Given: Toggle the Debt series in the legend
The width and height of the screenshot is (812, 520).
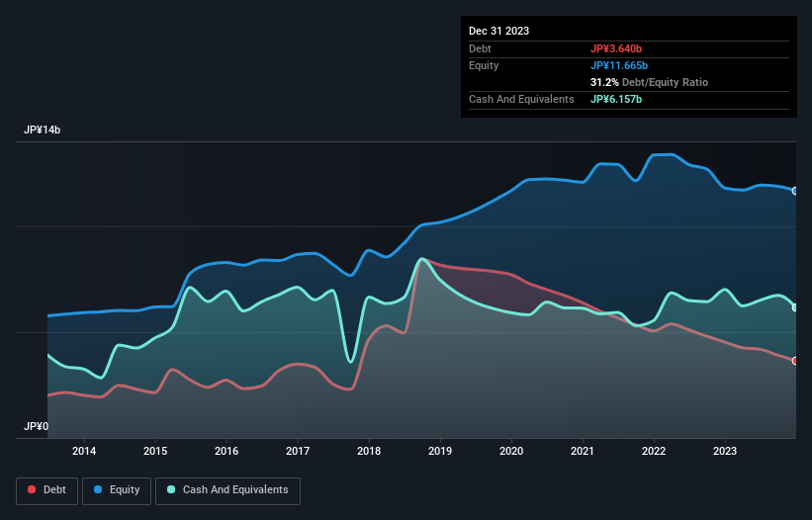Looking at the screenshot, I should pyautogui.click(x=47, y=490).
